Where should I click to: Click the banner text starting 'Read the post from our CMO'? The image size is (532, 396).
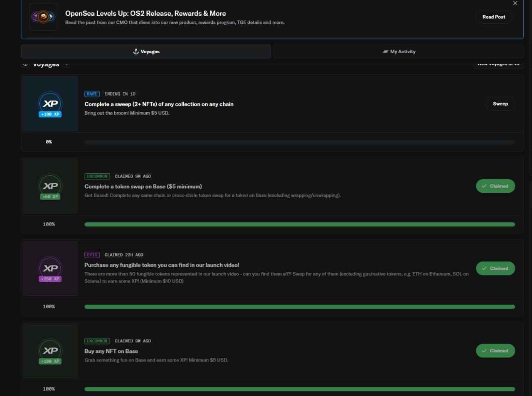pyautogui.click(x=175, y=22)
